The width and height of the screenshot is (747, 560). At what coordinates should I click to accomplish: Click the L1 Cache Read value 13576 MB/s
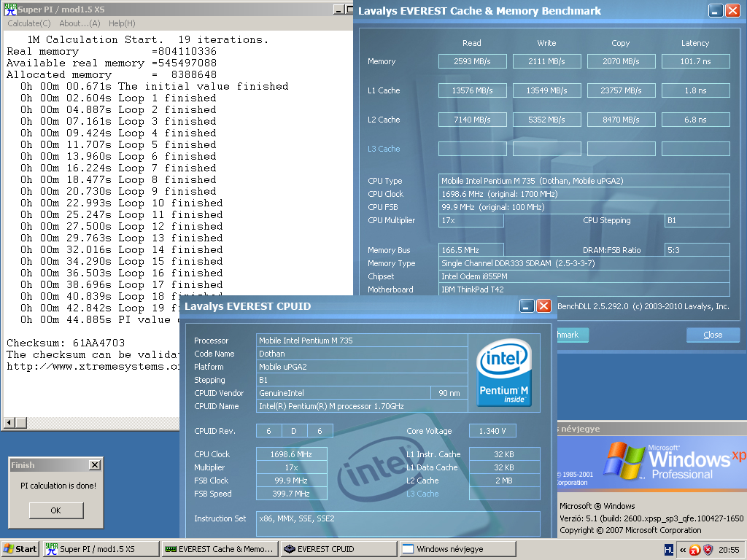coord(472,90)
